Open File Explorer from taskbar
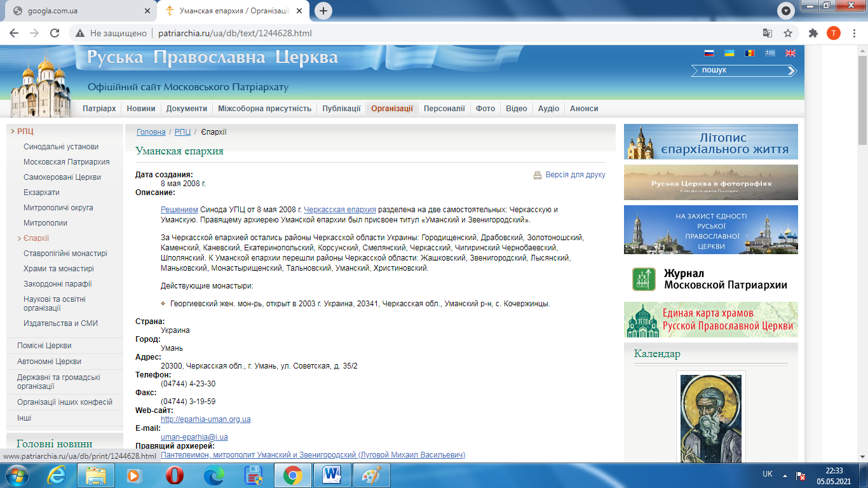The image size is (868, 488). pos(96,475)
